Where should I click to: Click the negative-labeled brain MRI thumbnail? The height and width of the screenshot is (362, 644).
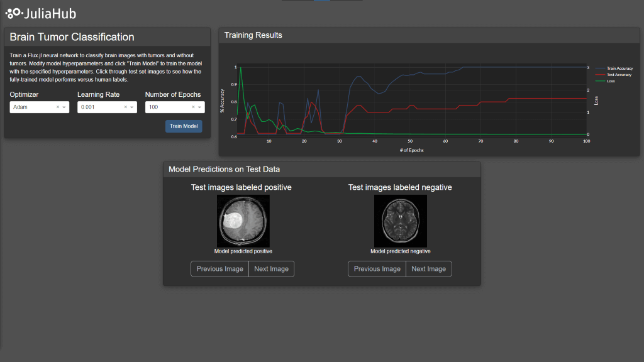pos(401,221)
